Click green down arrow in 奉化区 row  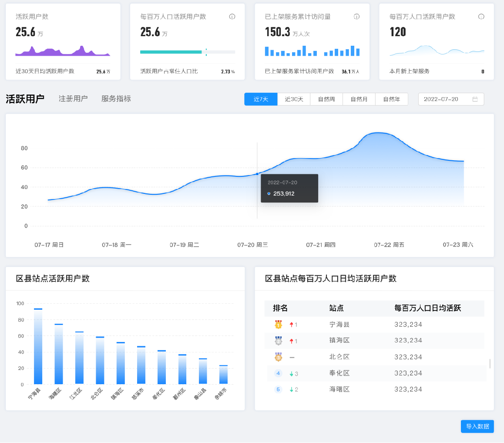click(x=291, y=374)
